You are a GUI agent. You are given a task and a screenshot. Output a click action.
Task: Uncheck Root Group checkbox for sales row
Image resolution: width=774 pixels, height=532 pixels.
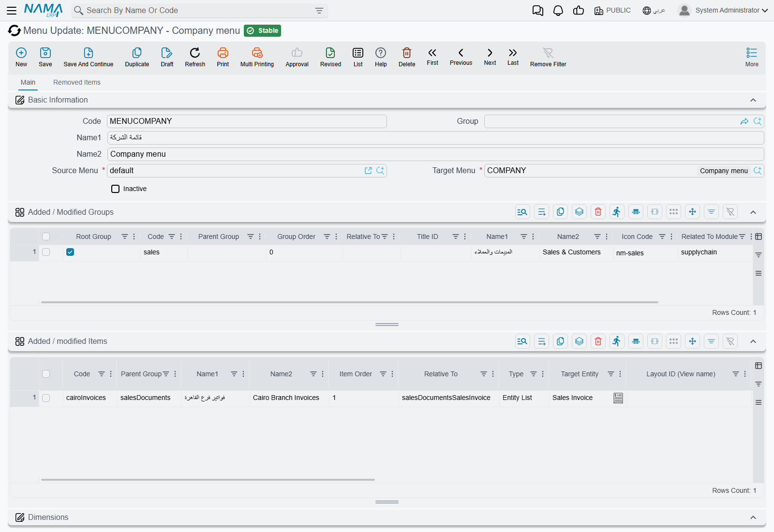70,252
